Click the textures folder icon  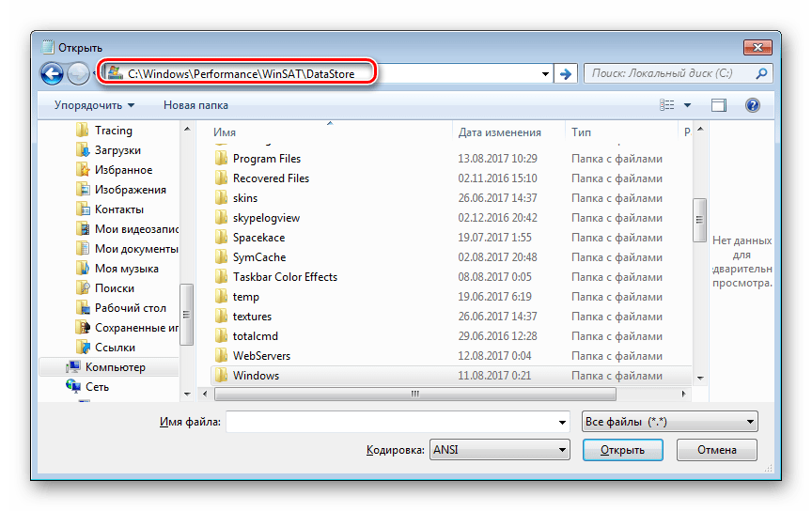point(221,316)
